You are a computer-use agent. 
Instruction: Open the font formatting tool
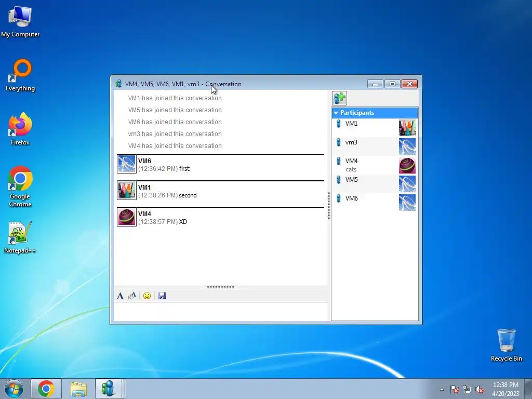tap(120, 296)
